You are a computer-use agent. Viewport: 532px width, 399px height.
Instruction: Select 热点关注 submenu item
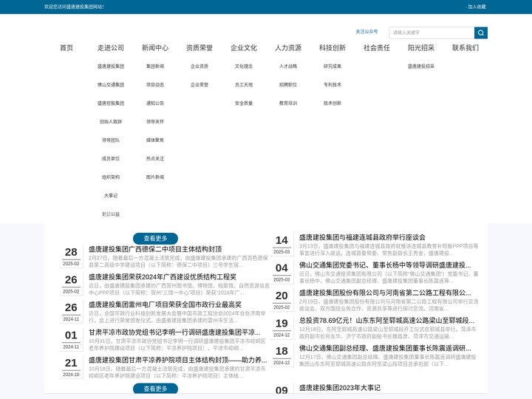tap(155, 158)
